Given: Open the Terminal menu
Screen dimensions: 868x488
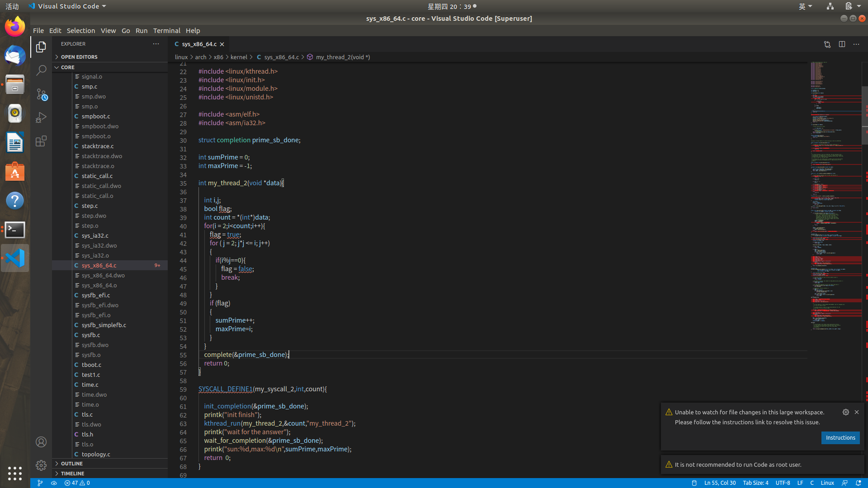Looking at the screenshot, I should coord(167,31).
